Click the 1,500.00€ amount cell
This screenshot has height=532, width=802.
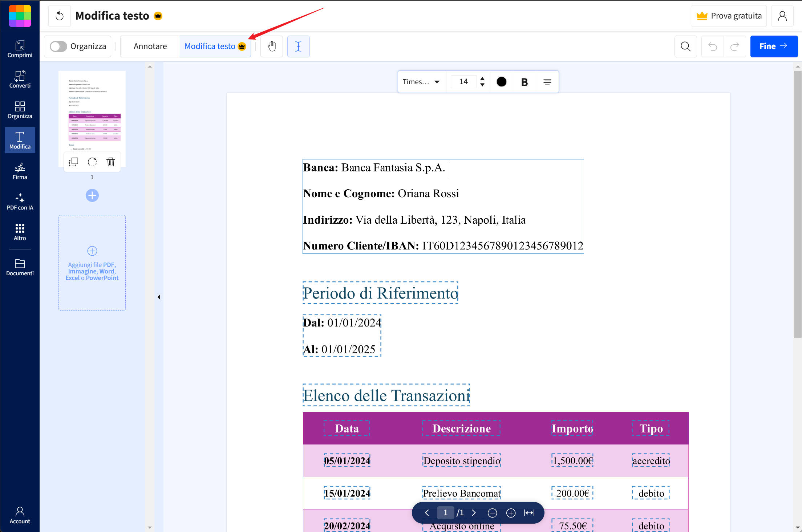[572, 460]
